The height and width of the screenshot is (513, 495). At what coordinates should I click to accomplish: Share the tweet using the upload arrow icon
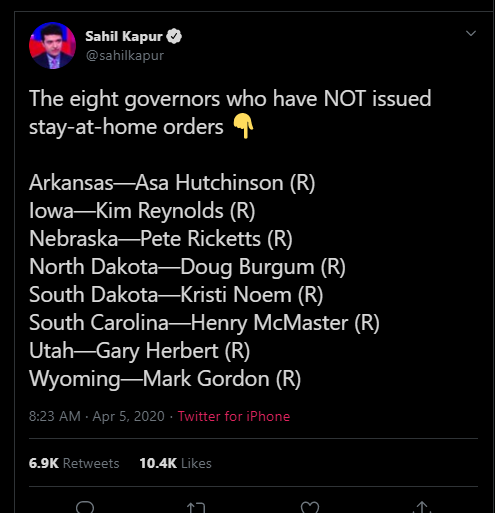pyautogui.click(x=422, y=507)
